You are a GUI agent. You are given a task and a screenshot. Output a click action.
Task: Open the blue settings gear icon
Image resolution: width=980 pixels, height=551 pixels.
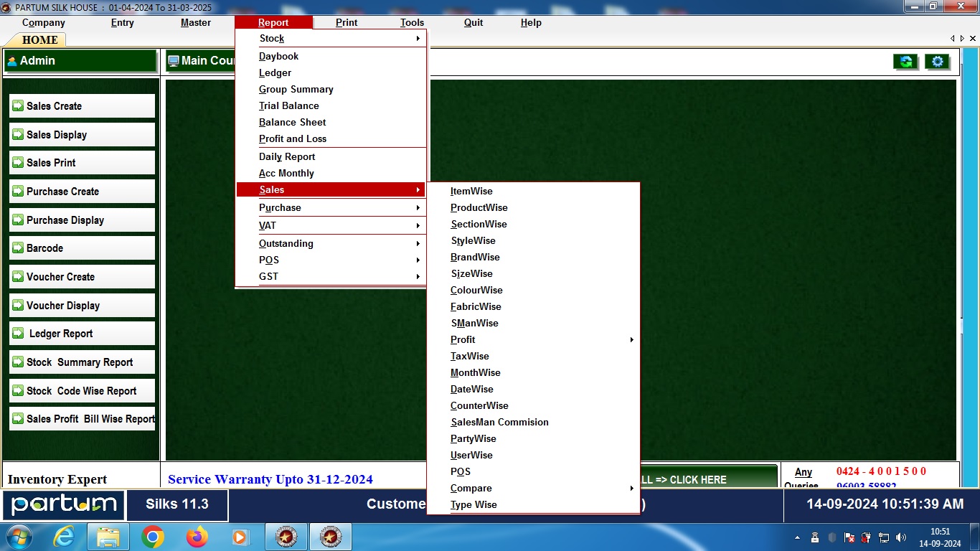click(x=937, y=62)
